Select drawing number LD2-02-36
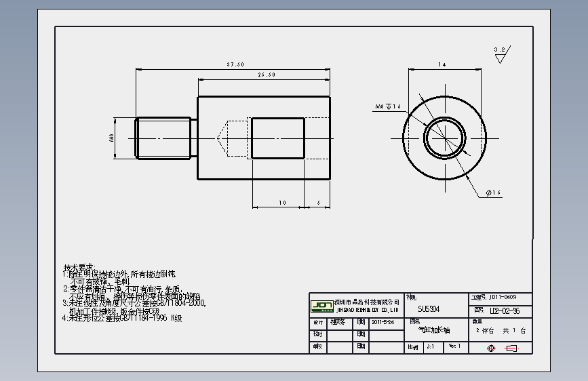The width and height of the screenshot is (588, 381). point(505,311)
